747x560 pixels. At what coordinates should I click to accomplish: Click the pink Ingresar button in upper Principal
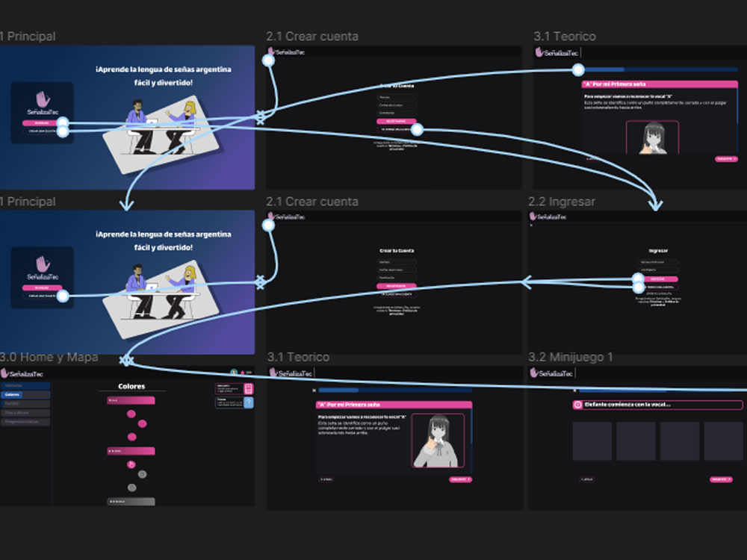click(x=42, y=123)
